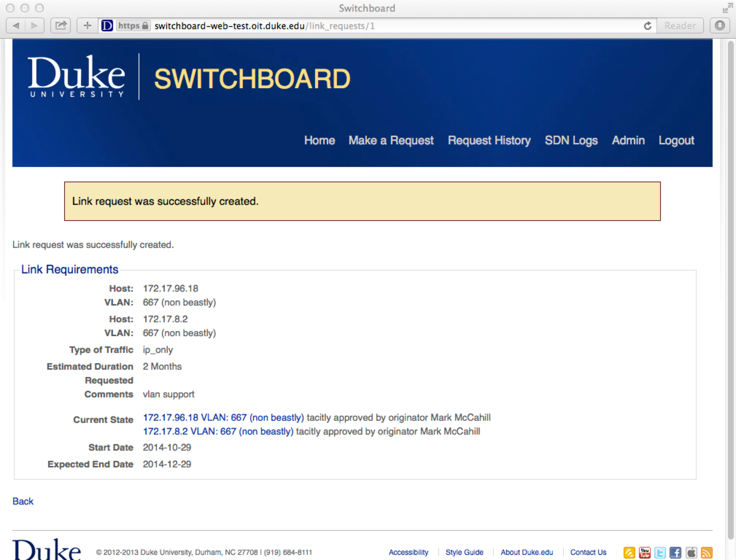Open the Twitter footer icon
736x560 pixels.
point(660,552)
